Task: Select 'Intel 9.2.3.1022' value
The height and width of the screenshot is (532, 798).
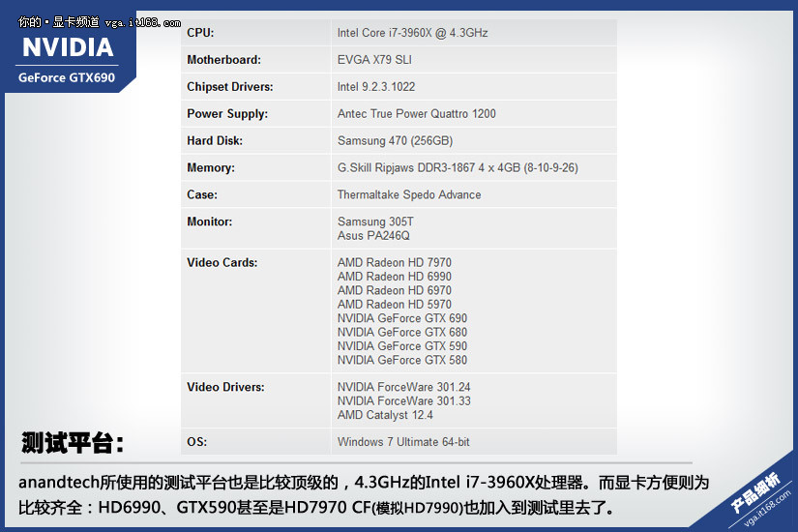Action: [x=376, y=86]
